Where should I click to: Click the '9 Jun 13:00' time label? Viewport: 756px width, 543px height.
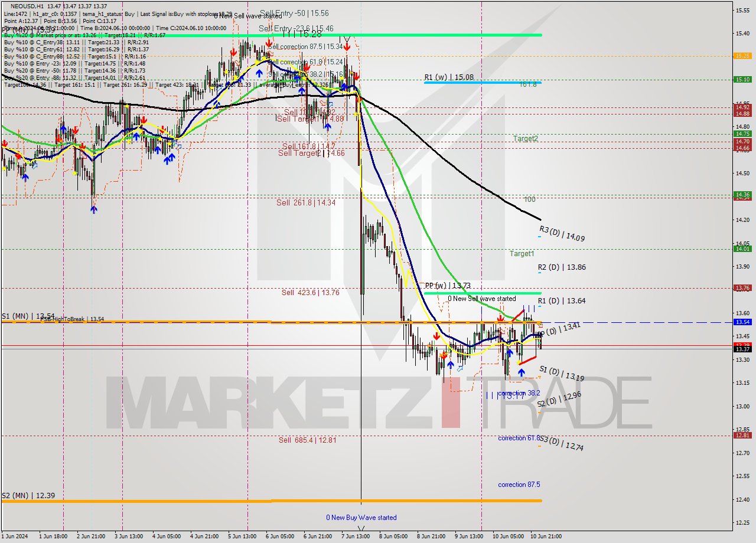pos(468,537)
